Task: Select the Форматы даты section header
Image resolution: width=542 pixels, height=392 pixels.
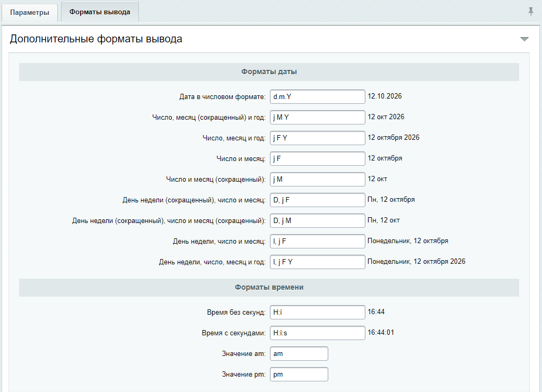Action: [269, 72]
